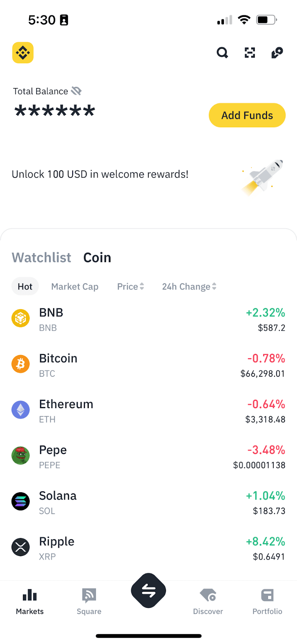The image size is (297, 644).
Task: Sort the list by Price
Action: click(130, 287)
